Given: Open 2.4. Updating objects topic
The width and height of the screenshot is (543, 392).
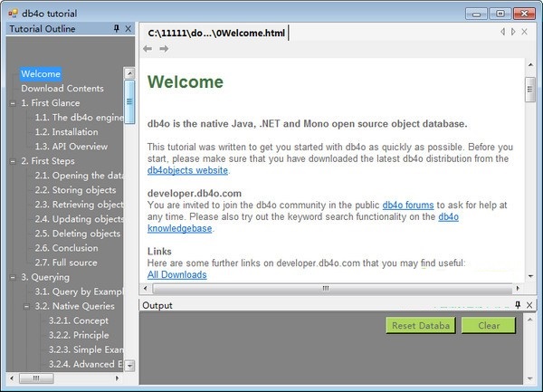Looking at the screenshot, I should [79, 219].
